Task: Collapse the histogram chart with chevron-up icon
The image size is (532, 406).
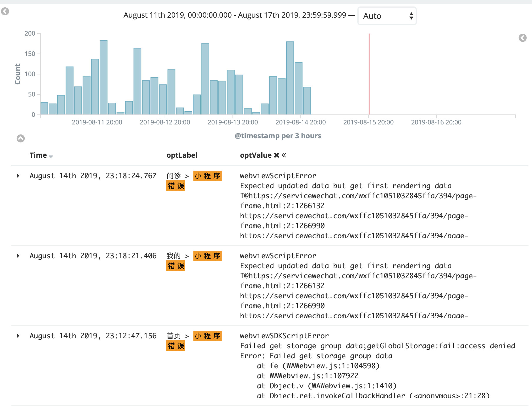Action: click(x=21, y=138)
